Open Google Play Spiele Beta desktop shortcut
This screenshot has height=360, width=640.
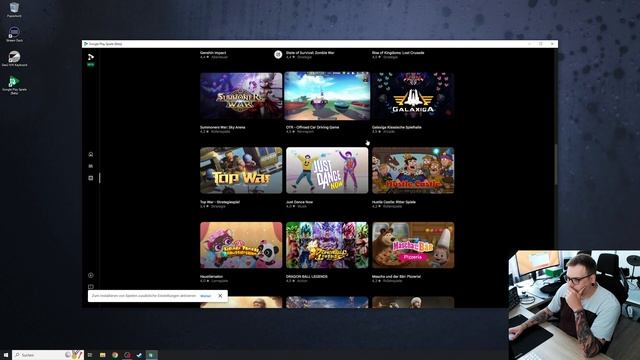(x=14, y=84)
